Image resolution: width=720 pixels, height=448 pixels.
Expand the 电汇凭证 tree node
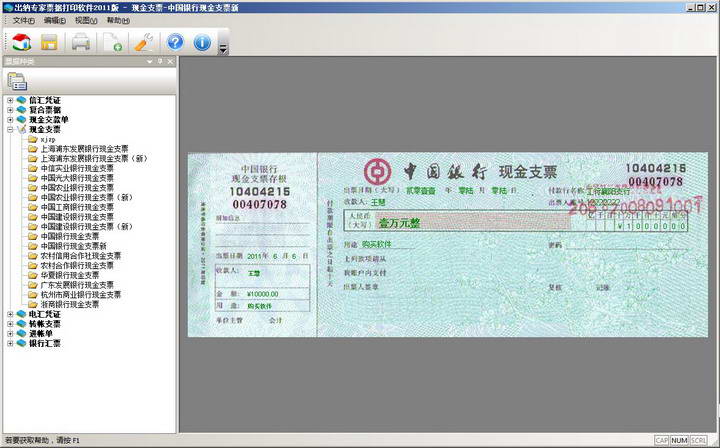point(10,314)
